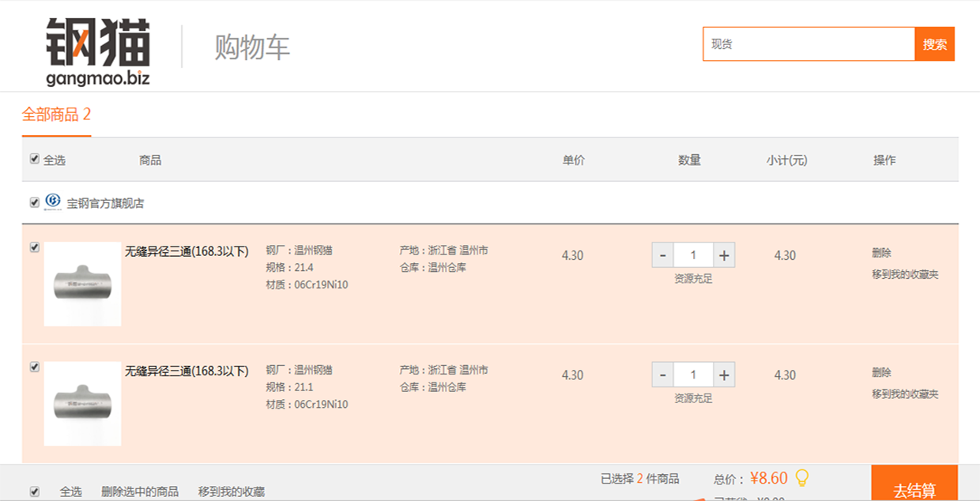
Task: Increase quantity of the 21.1 spec item
Action: pos(724,375)
